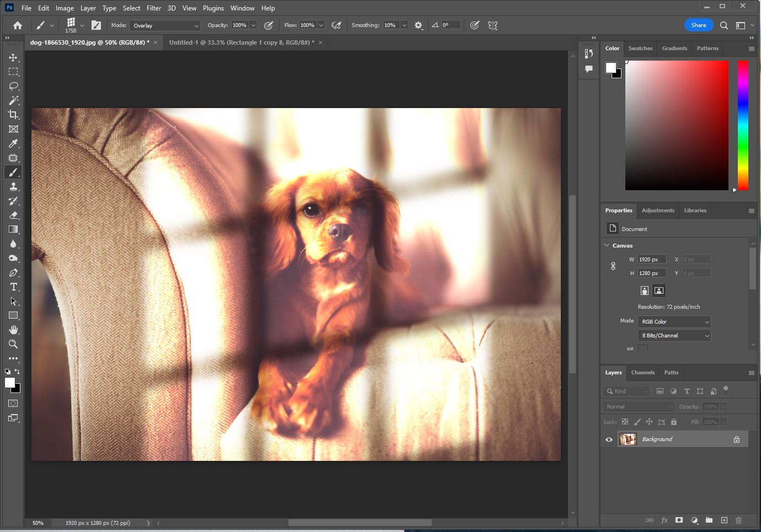This screenshot has width=761, height=532.
Task: Click the delete layer trash icon
Action: point(739,520)
